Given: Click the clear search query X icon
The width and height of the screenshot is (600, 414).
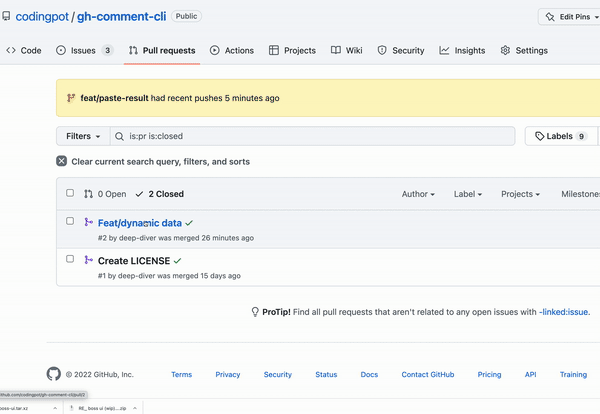Looking at the screenshot, I should coord(62,161).
